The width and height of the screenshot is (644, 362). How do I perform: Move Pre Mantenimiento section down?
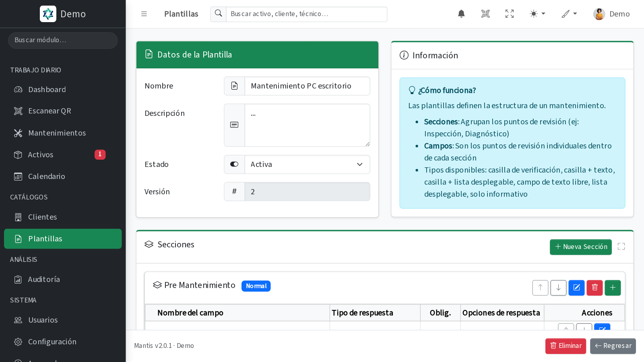[558, 288]
